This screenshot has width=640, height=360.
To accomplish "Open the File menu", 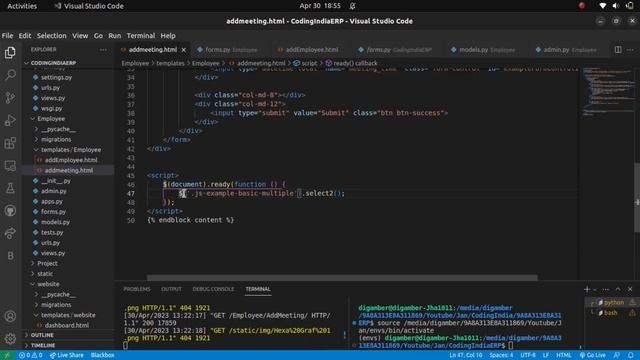I will pos(7,36).
